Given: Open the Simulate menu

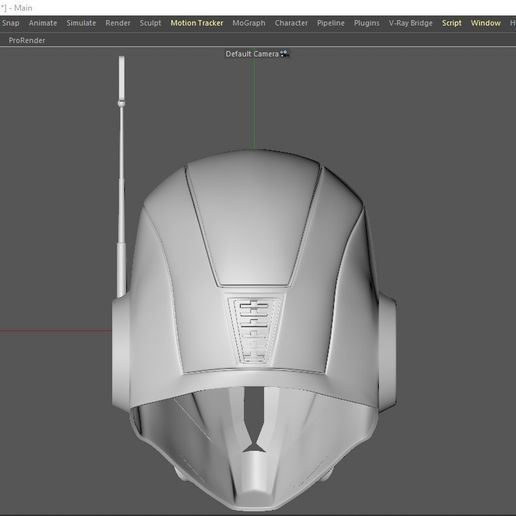Looking at the screenshot, I should 81,23.
